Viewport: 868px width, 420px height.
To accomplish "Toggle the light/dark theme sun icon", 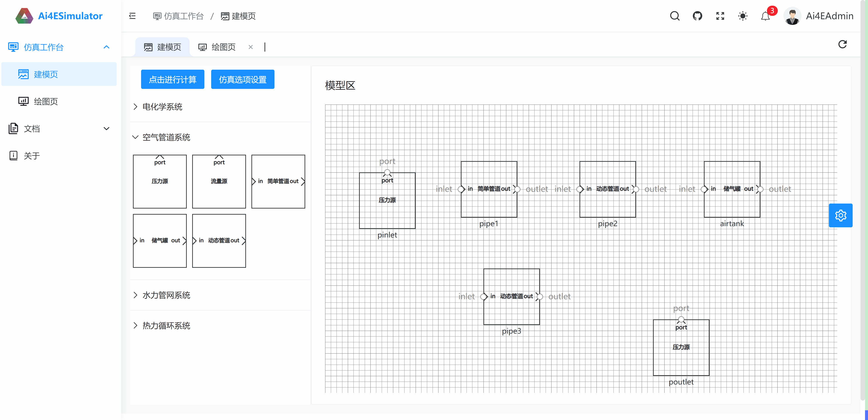I will coord(743,16).
